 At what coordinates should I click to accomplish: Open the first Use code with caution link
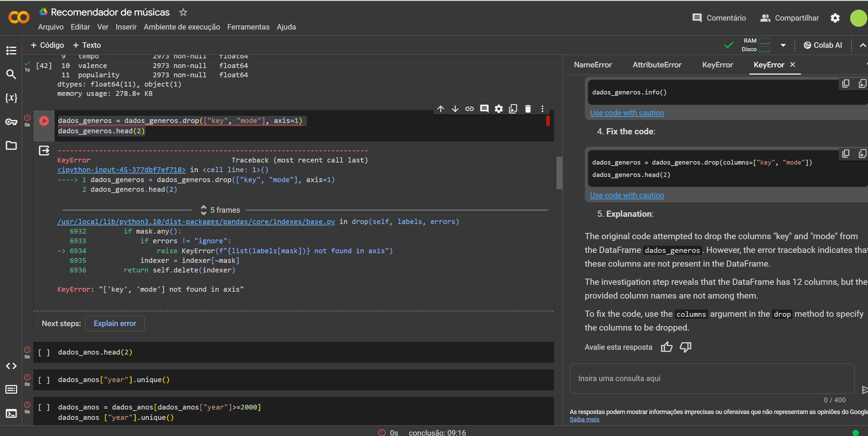coord(627,113)
